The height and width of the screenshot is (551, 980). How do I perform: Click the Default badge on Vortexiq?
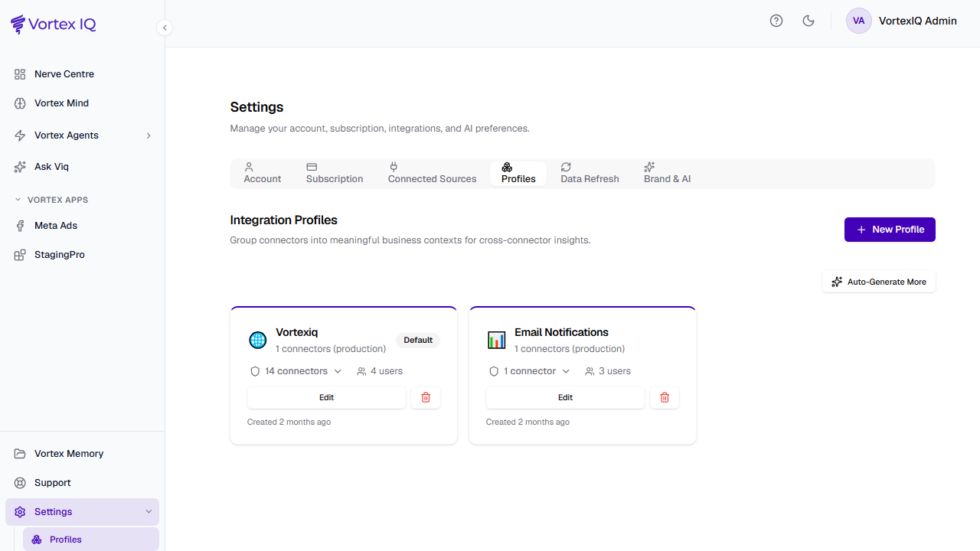tap(418, 340)
